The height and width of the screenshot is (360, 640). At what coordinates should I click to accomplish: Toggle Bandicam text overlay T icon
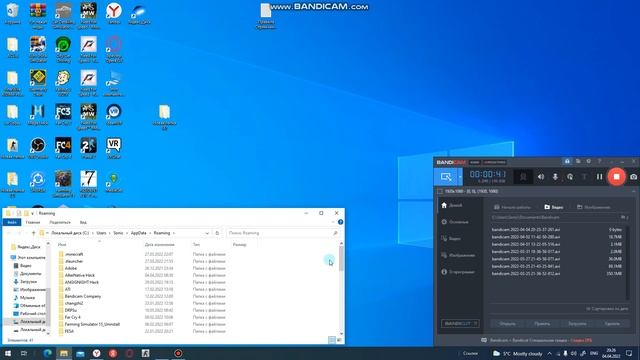pos(584,177)
